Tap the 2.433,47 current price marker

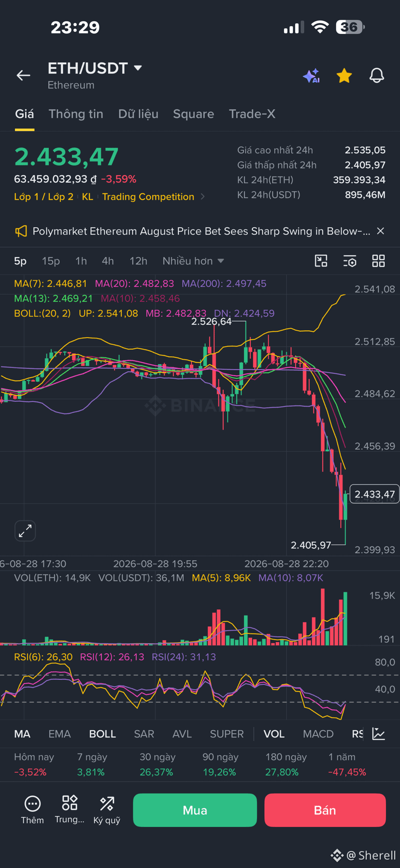(374, 494)
